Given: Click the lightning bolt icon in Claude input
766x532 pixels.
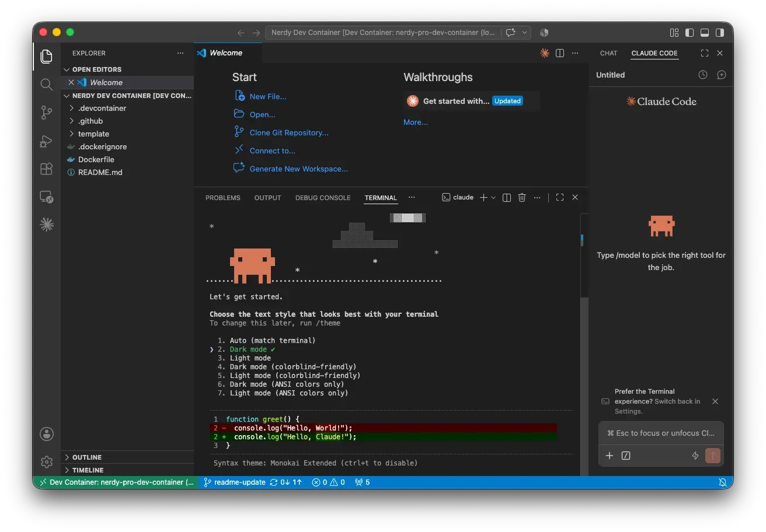Looking at the screenshot, I should click(x=695, y=456).
